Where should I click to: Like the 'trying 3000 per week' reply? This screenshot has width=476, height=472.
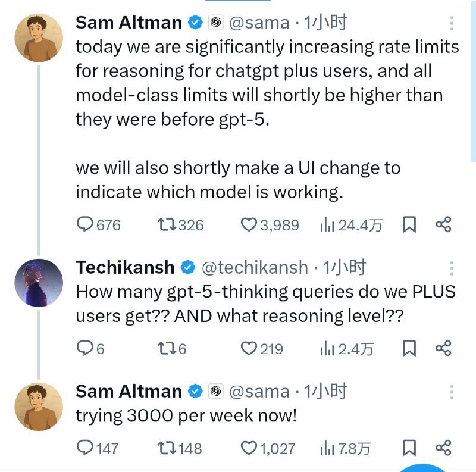coord(248,448)
